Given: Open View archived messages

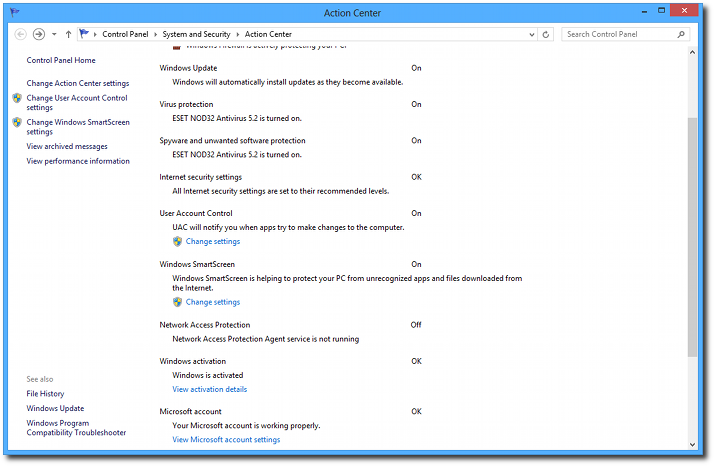Looking at the screenshot, I should [67, 146].
